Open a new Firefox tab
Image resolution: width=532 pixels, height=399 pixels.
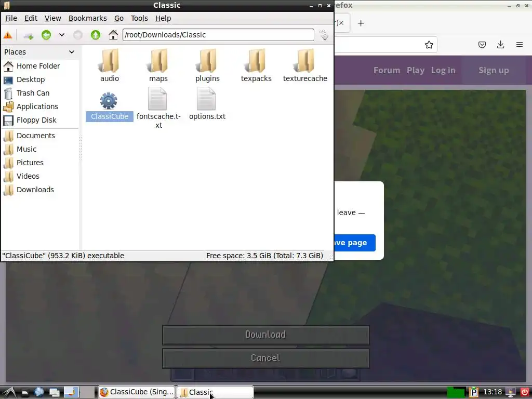point(361,23)
